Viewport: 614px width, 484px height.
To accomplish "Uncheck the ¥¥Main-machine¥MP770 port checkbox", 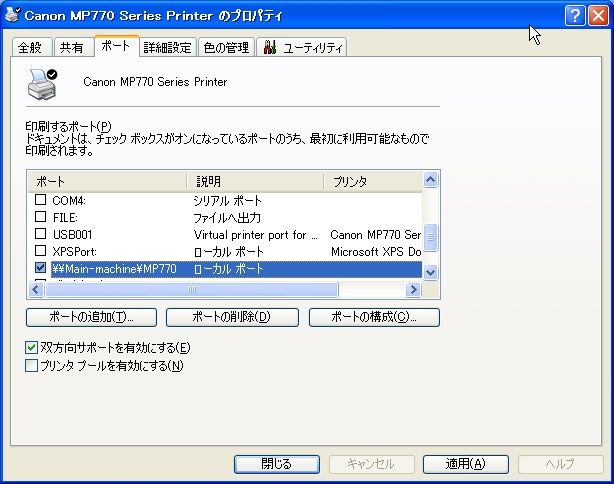I will pos(40,268).
